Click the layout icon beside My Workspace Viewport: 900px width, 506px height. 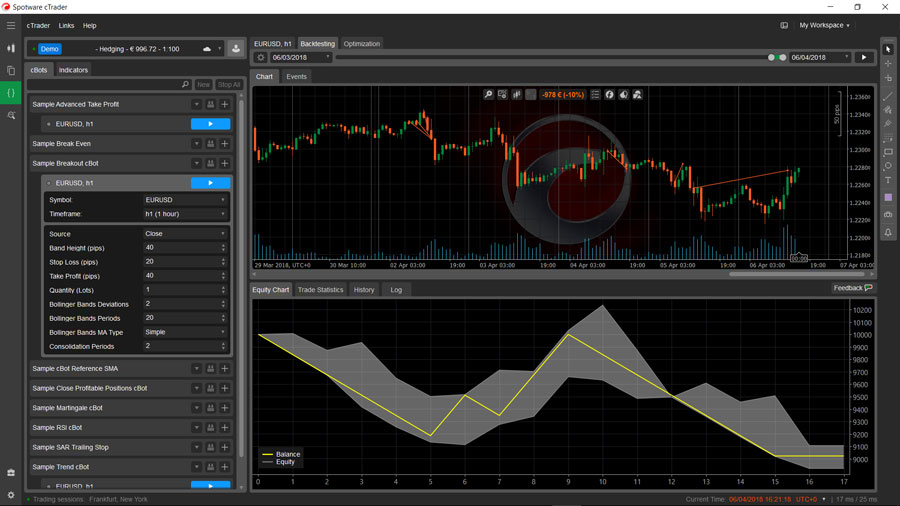pyautogui.click(x=784, y=25)
